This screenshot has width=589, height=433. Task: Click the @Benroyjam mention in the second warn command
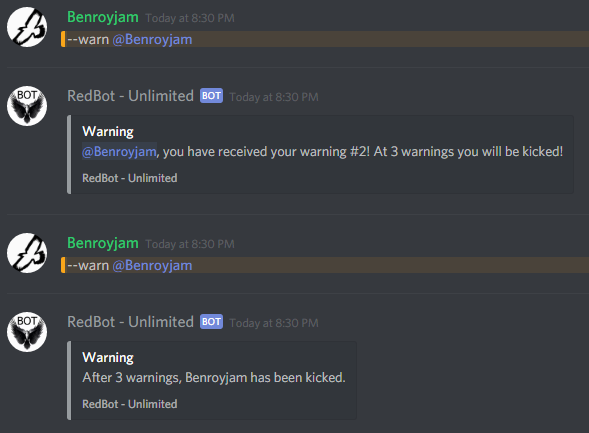tap(152, 266)
